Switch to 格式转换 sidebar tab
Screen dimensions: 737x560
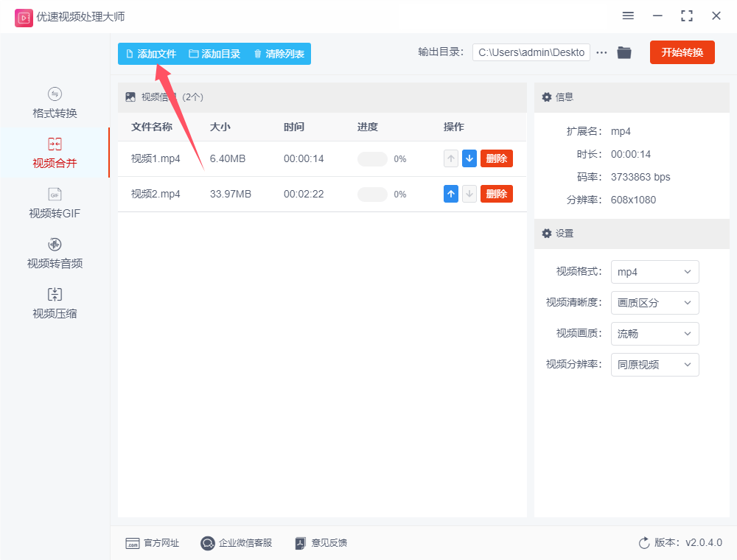click(55, 102)
